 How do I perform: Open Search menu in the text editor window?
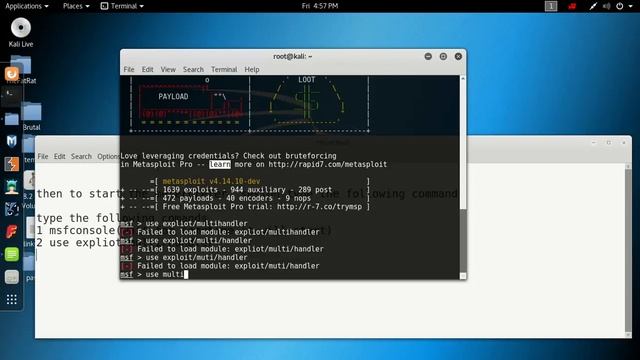pos(81,156)
